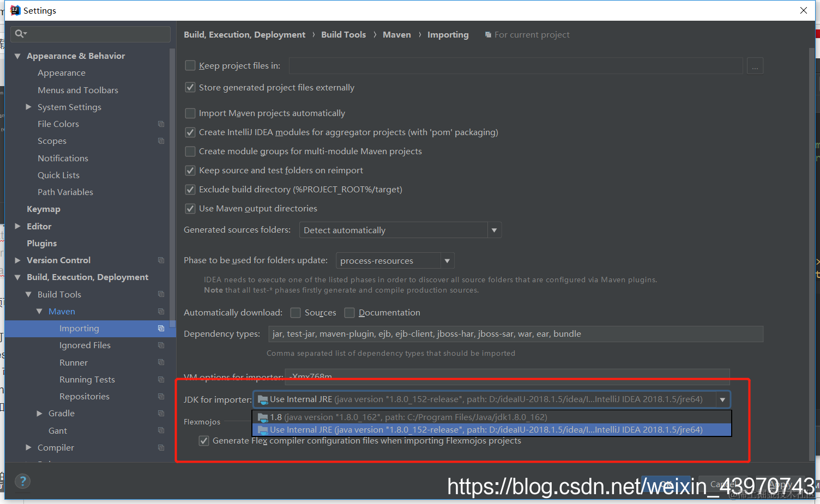820x504 pixels.
Task: Expand the Editor tree node
Action: (17, 226)
